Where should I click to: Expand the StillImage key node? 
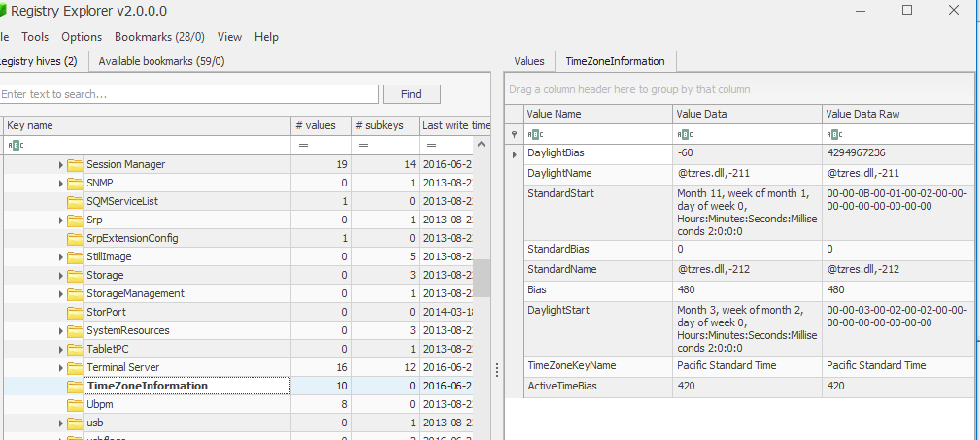[x=61, y=257]
